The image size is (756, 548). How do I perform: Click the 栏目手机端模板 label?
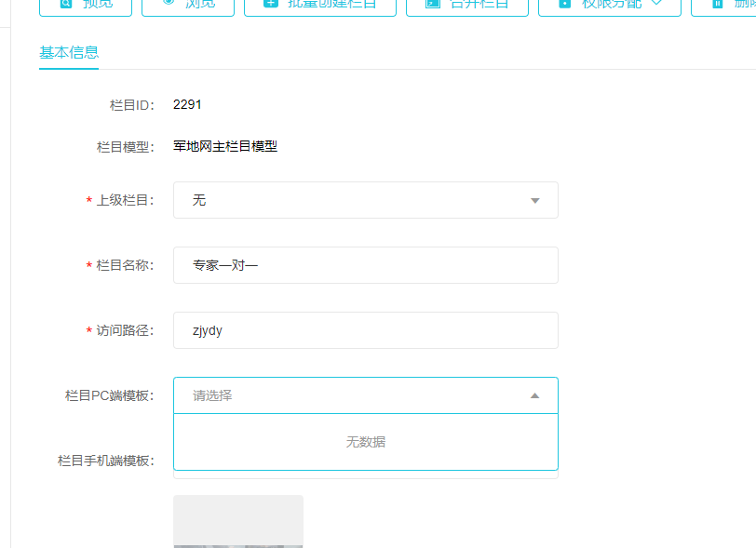(106, 461)
